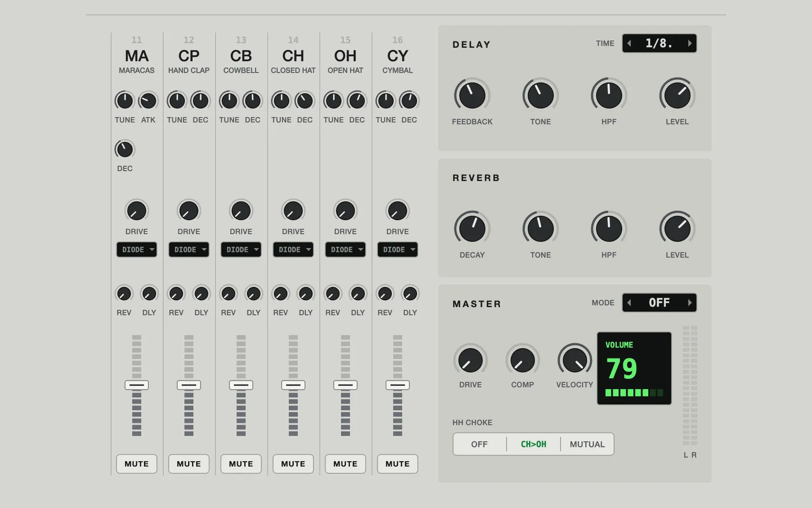Open the Maracas DIODE drive type dropdown
This screenshot has width=812, height=508.
tap(137, 249)
